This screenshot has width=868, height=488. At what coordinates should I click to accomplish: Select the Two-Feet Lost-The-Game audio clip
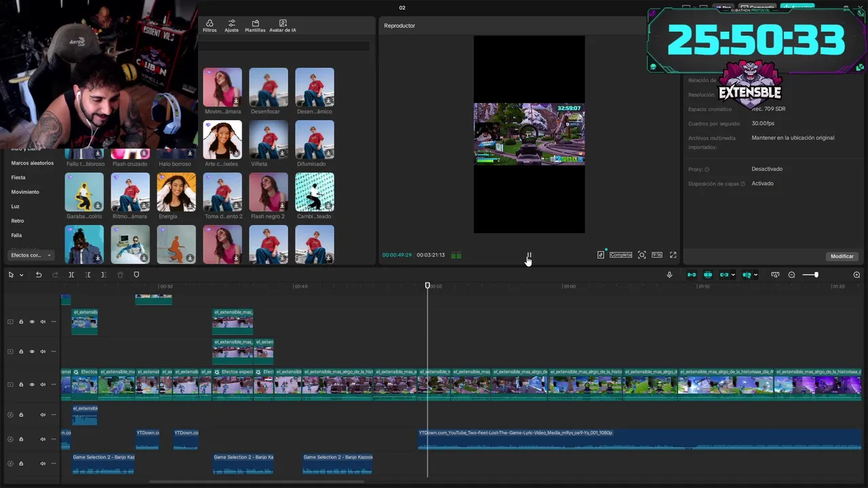coord(639,439)
